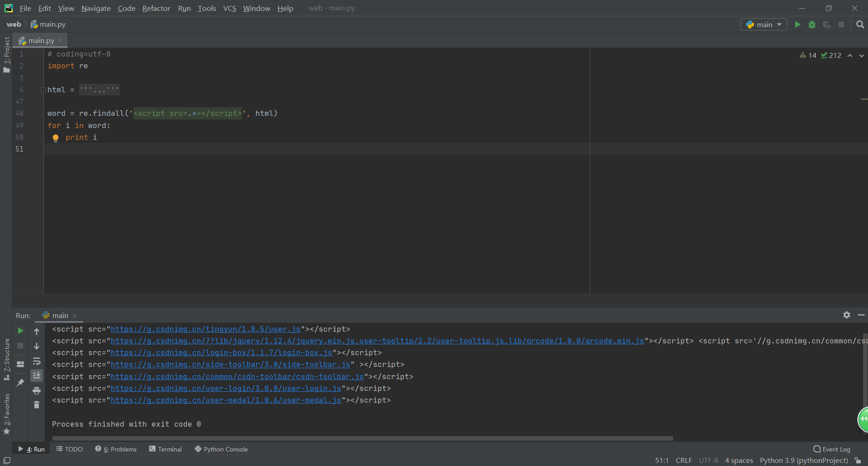The width and height of the screenshot is (868, 466).
Task: Change the 4 spaces indent setting
Action: (x=739, y=461)
